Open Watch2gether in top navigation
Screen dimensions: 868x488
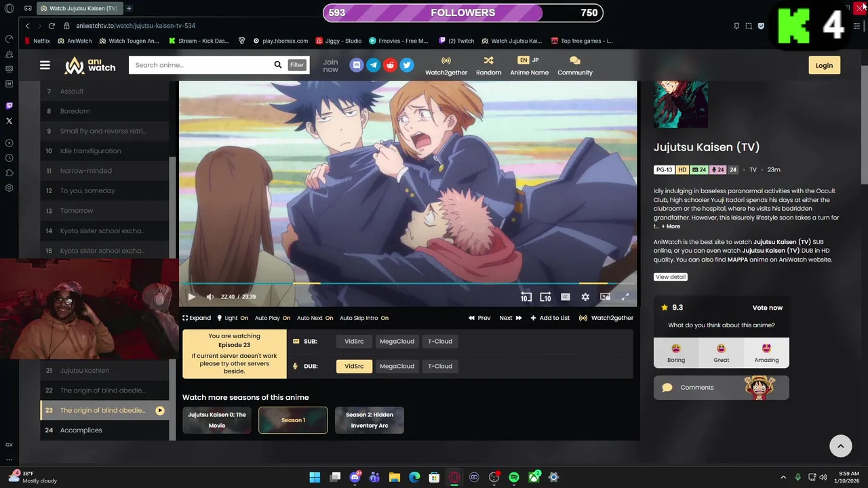point(446,66)
